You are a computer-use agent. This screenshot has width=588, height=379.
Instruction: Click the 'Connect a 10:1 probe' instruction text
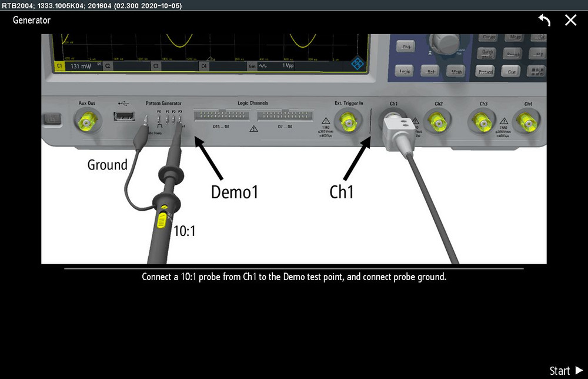click(x=294, y=277)
